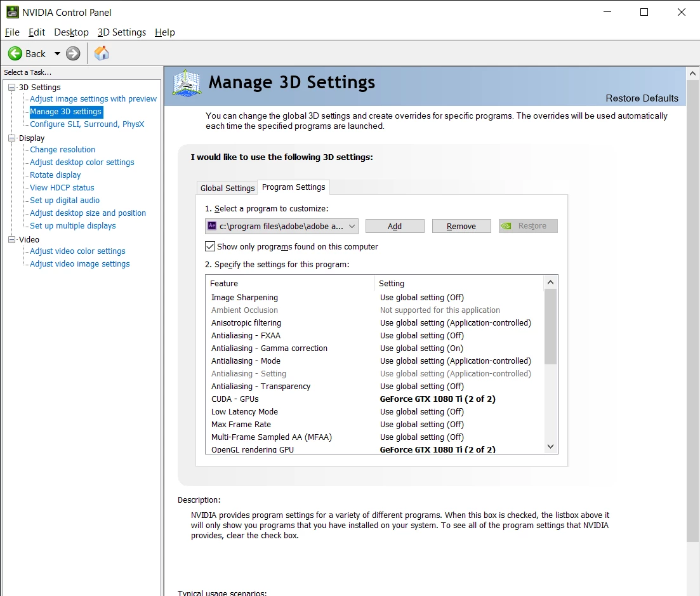Screen dimensions: 700x596
Task: Open the Desktop menu
Action: click(x=72, y=32)
